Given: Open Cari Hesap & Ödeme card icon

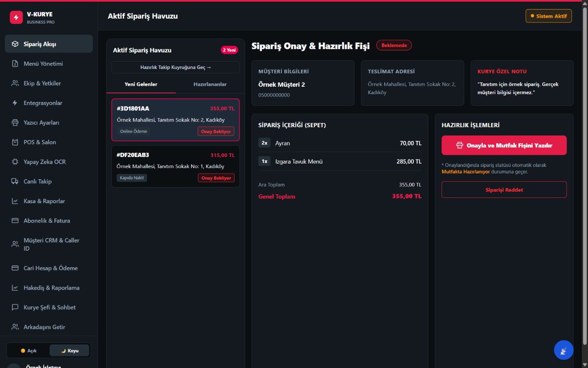Looking at the screenshot, I should (15, 268).
